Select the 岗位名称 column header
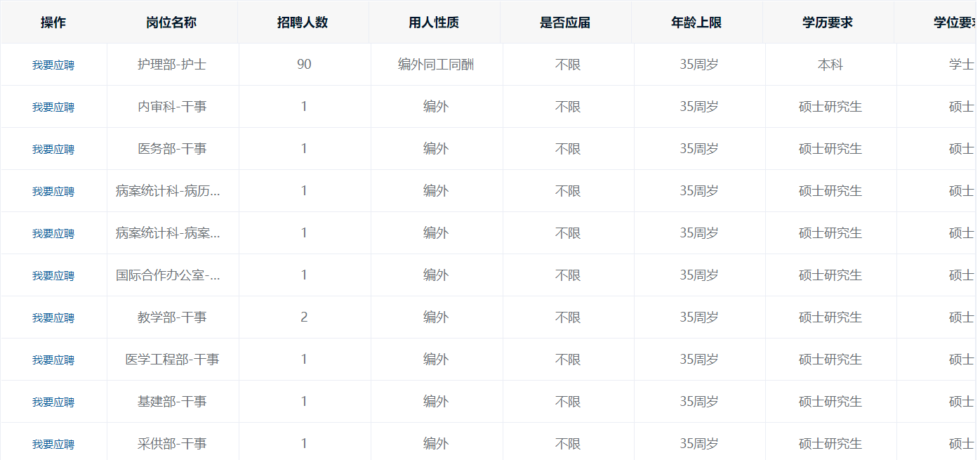 (171, 22)
